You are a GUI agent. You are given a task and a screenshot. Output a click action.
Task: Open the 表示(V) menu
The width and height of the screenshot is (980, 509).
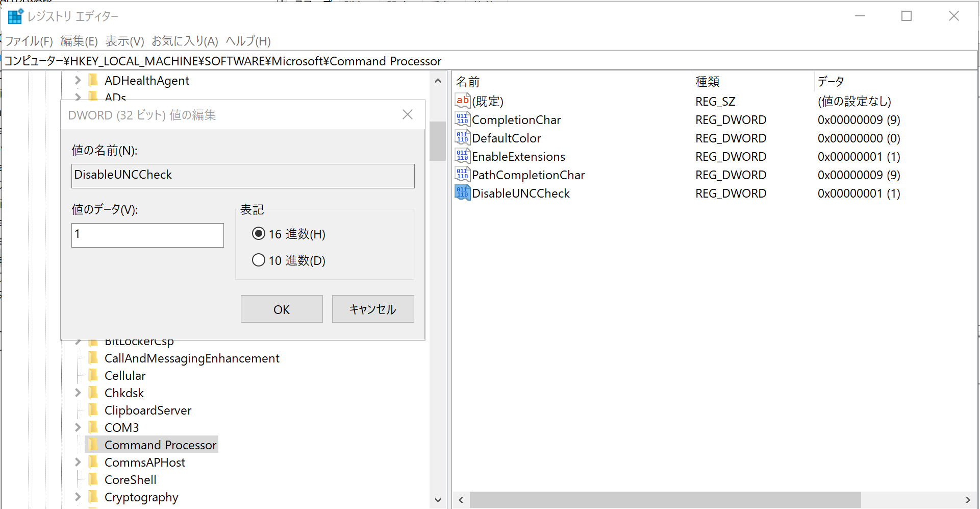[x=125, y=41]
